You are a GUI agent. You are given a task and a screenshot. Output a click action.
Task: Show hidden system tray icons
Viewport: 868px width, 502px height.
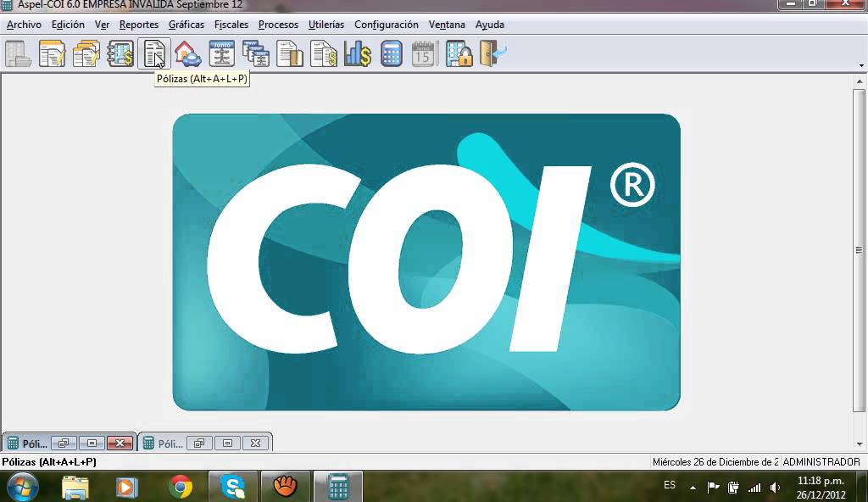(693, 488)
